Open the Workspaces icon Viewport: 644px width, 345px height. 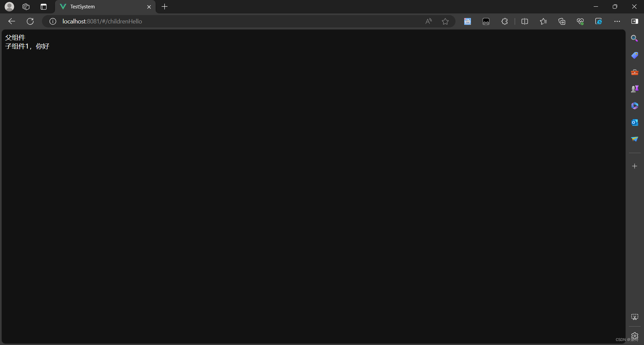[x=26, y=7]
